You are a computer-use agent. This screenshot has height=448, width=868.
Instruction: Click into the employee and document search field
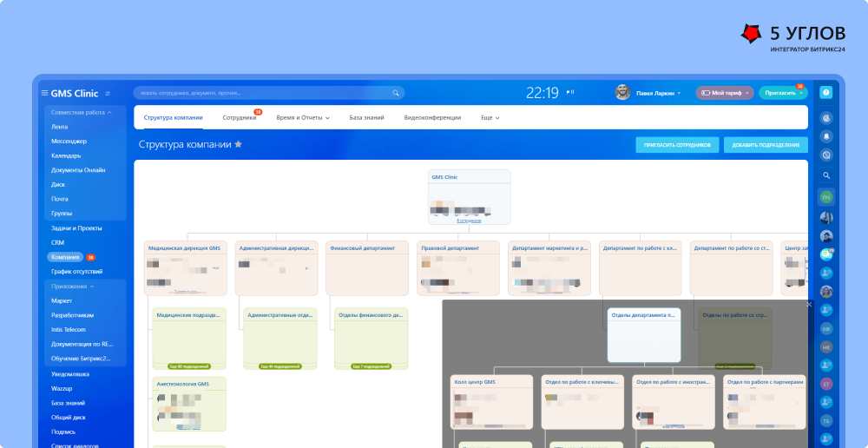point(260,93)
